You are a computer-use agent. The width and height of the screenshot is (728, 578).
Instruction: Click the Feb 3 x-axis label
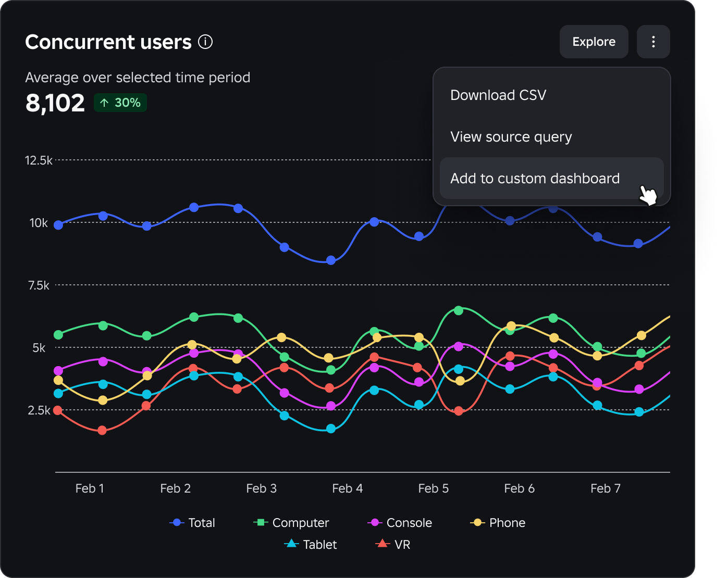[262, 488]
